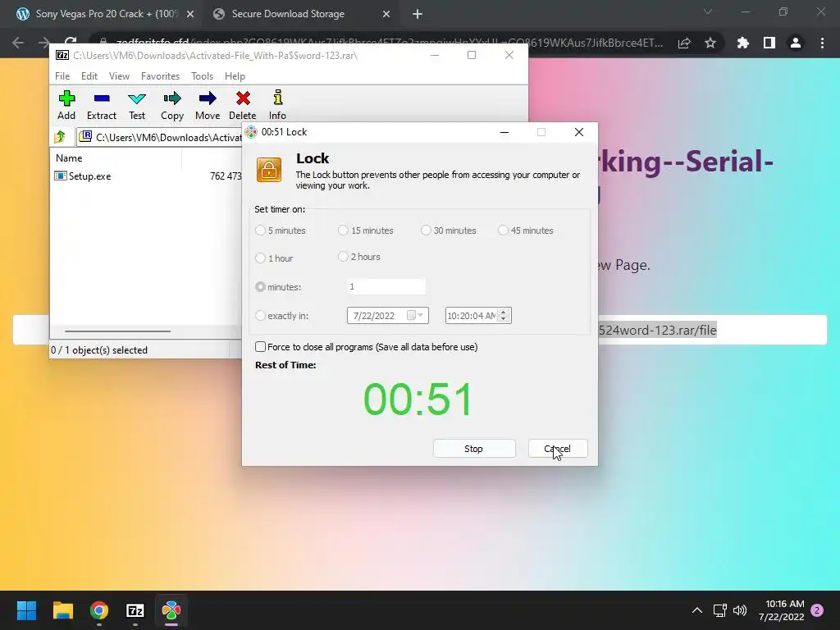840x630 pixels.
Task: Select the 45 minutes radio button
Action: (503, 231)
